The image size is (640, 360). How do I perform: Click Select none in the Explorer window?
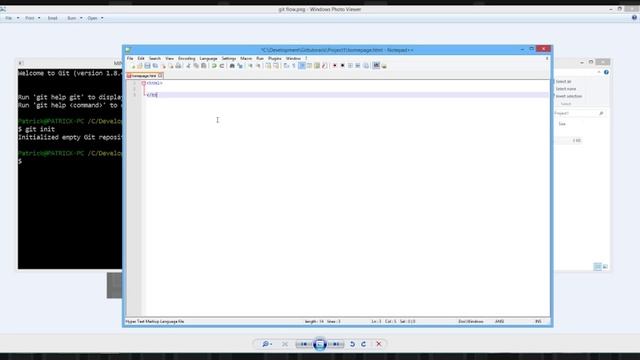(566, 89)
